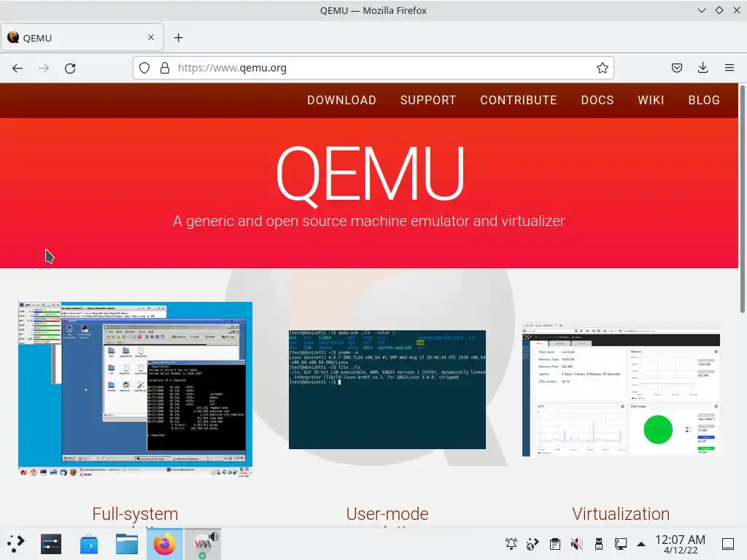The height and width of the screenshot is (560, 747).
Task: Open the DOWNLOAD page
Action: coord(341,100)
